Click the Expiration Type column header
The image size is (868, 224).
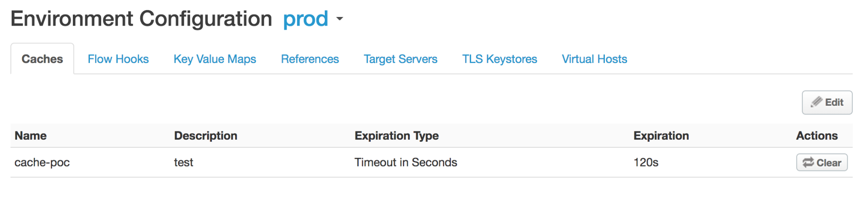pyautogui.click(x=396, y=136)
